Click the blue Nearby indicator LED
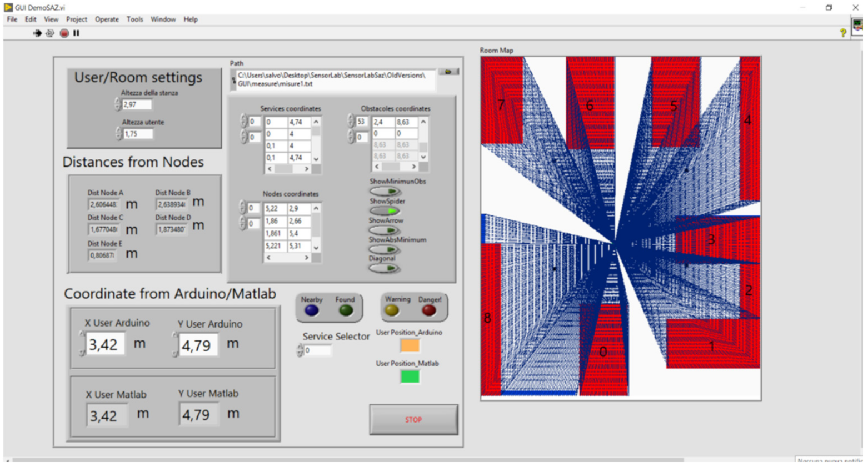 pyautogui.click(x=312, y=310)
